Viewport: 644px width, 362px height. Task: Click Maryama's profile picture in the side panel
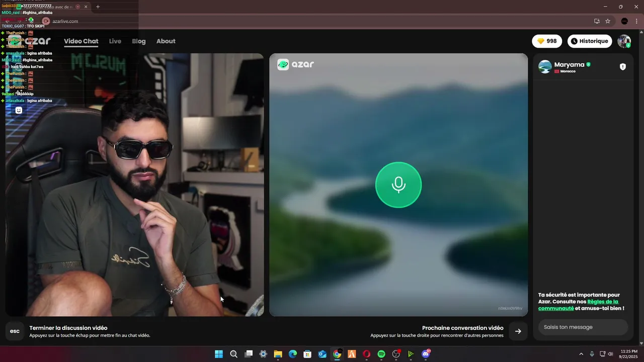tap(545, 67)
